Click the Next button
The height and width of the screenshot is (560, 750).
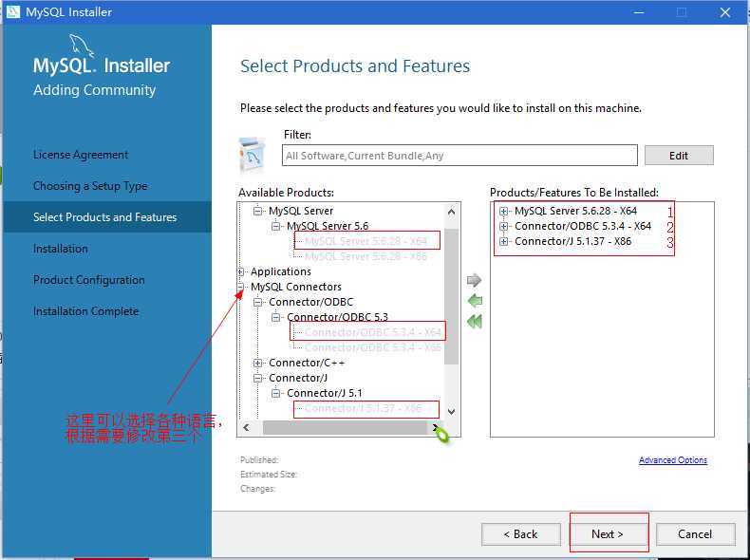click(x=608, y=534)
